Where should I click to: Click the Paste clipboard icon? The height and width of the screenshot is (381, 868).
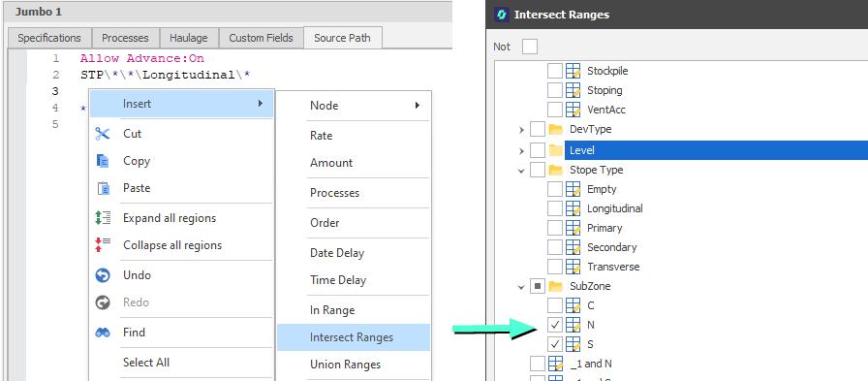(103, 188)
